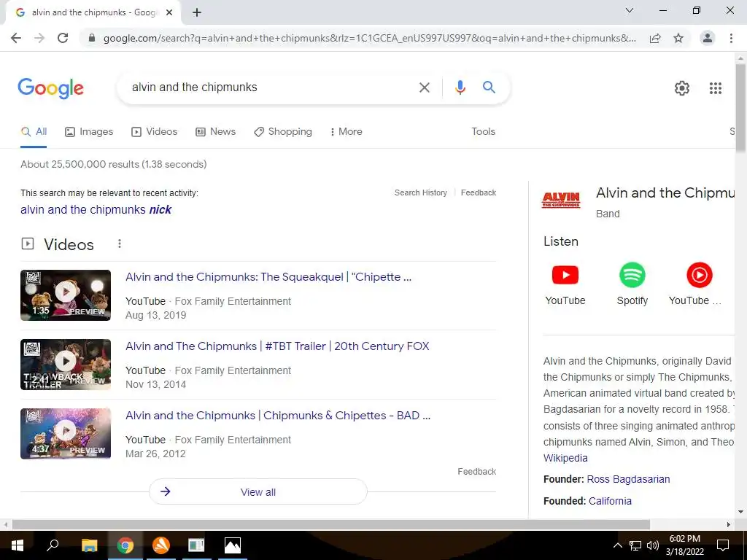Open Windows taskbar search magnifier
Viewport: 747px width, 560px height.
point(53,545)
